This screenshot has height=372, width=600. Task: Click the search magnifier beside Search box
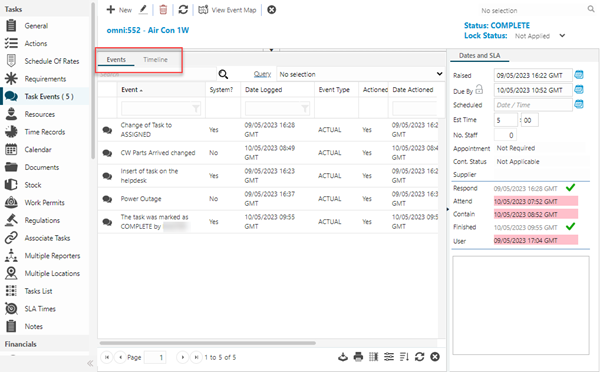(223, 74)
